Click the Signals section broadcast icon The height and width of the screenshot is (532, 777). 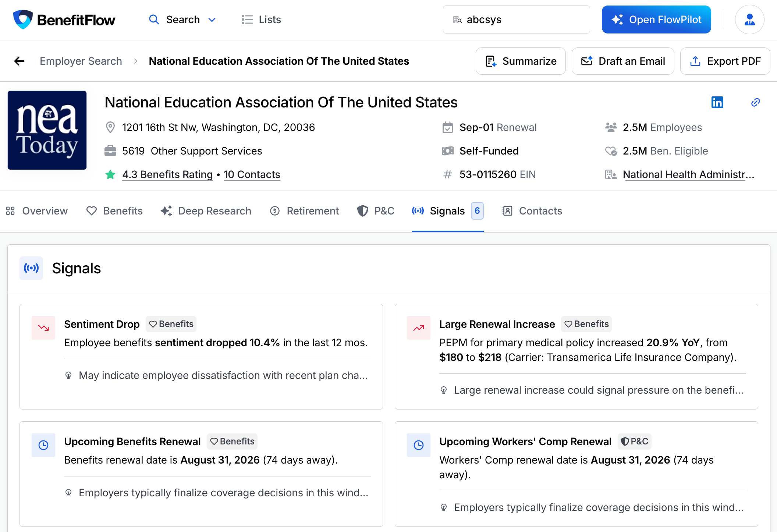[x=31, y=268]
